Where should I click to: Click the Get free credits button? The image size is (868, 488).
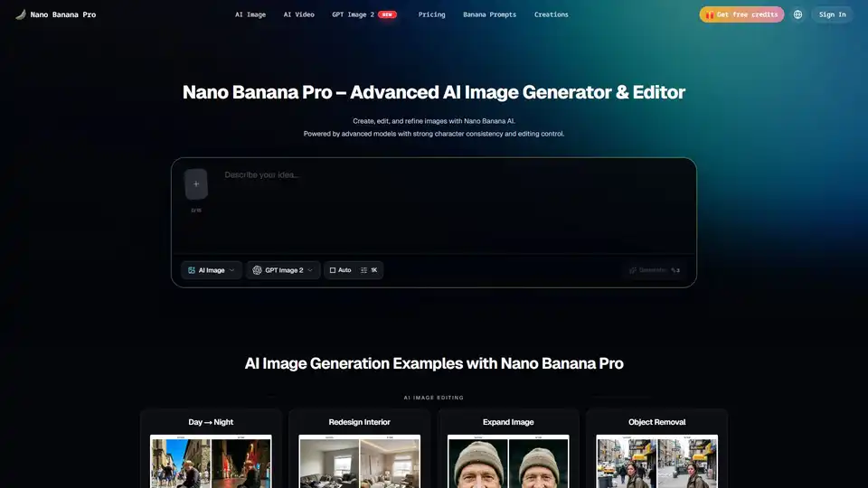click(741, 14)
